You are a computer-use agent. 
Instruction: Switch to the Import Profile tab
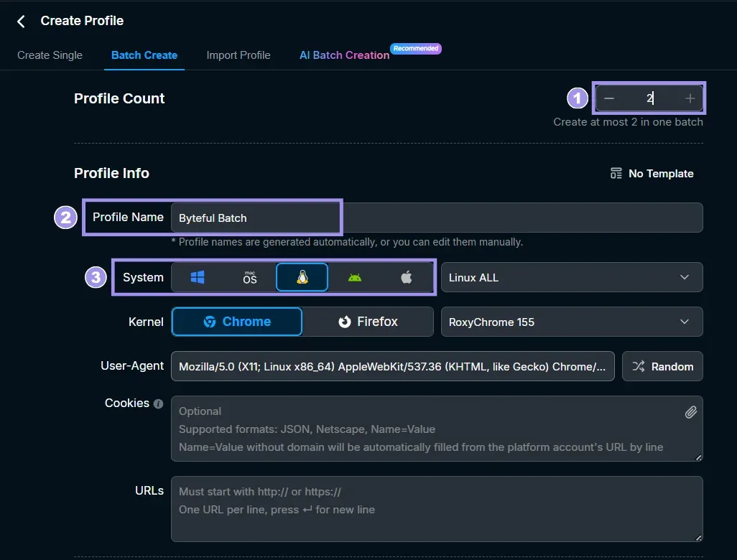point(238,55)
